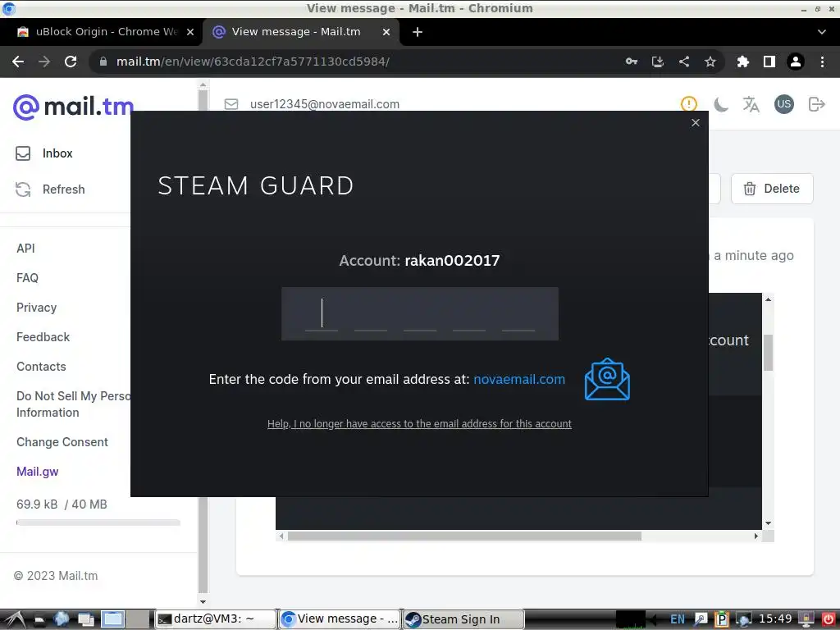The image size is (840, 630).
Task: Switch to Steam Sign In taskbar window
Action: 463,619
